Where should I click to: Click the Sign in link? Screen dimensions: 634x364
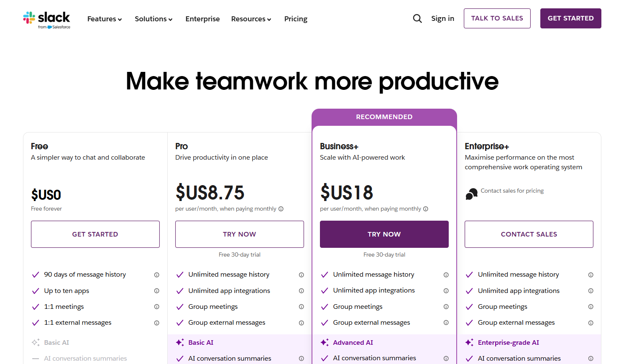click(442, 18)
